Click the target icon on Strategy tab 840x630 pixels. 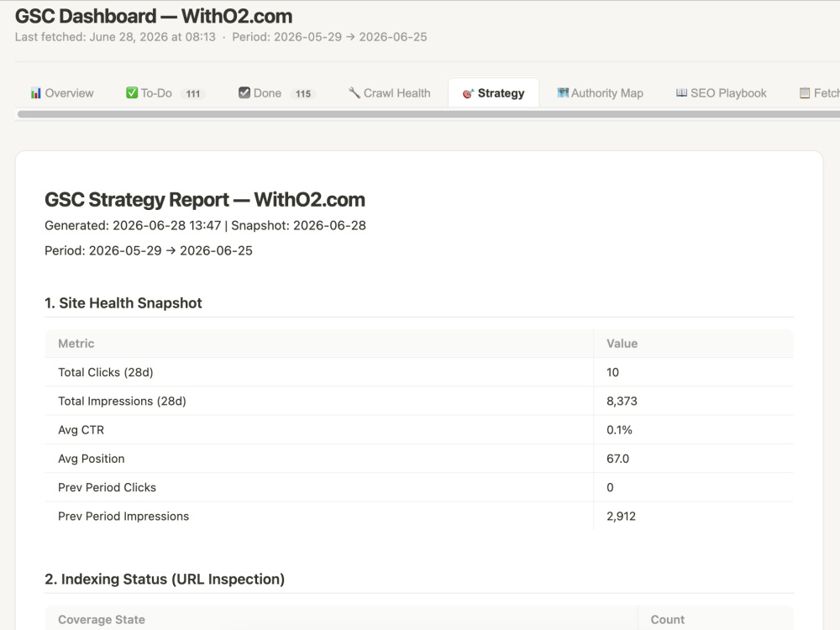(x=468, y=94)
